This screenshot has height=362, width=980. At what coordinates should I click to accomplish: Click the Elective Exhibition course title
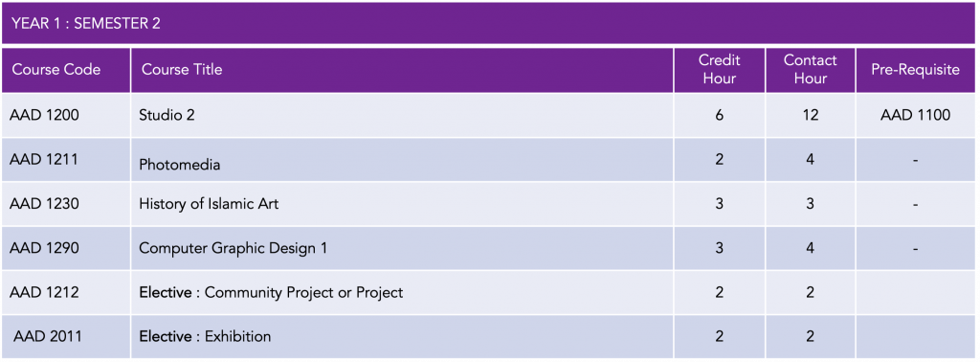pyautogui.click(x=205, y=336)
